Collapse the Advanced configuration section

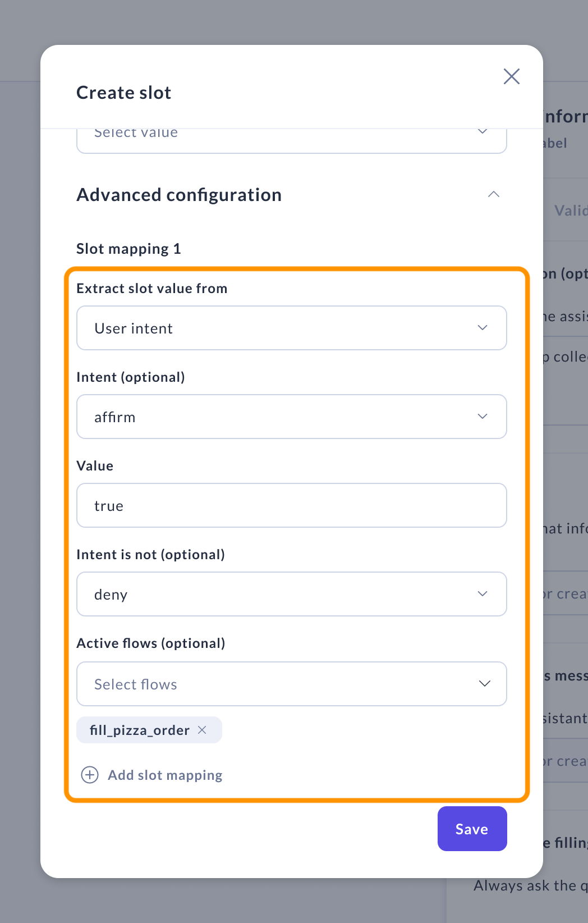click(494, 195)
